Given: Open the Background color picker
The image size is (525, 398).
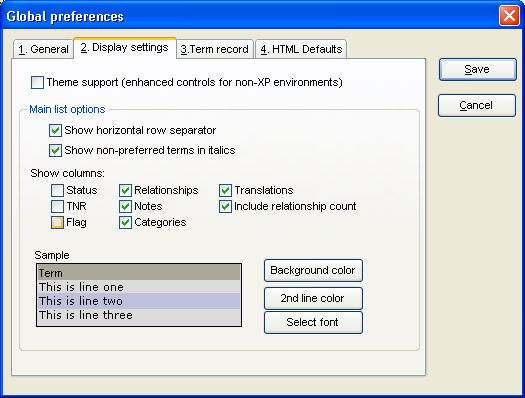Looking at the screenshot, I should pos(313,270).
